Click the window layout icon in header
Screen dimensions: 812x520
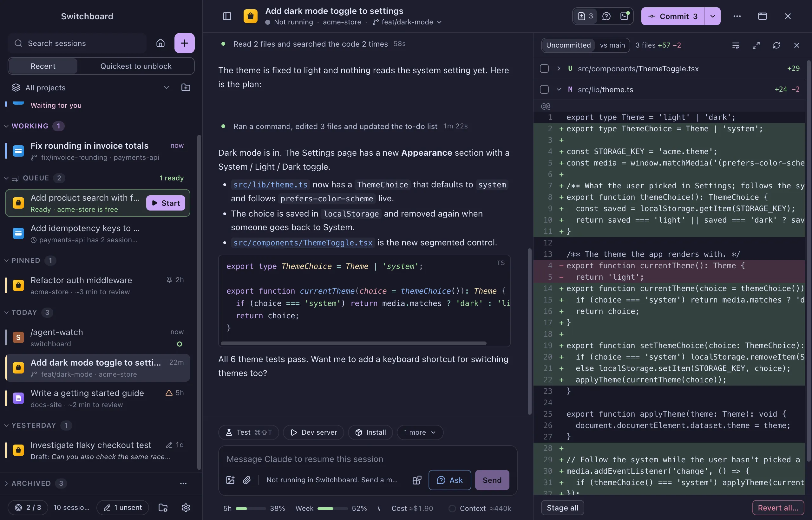[x=762, y=16]
